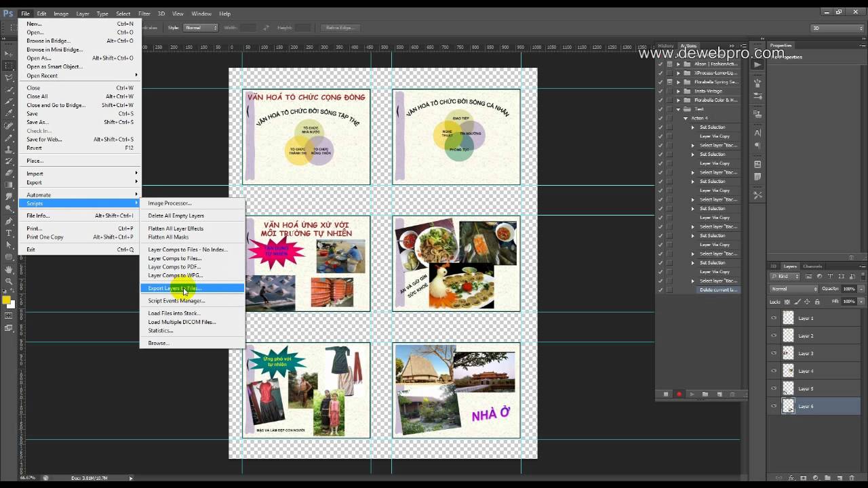Lock all layer attributes with padlock
Screen dimensions: 868x488
pos(817,302)
